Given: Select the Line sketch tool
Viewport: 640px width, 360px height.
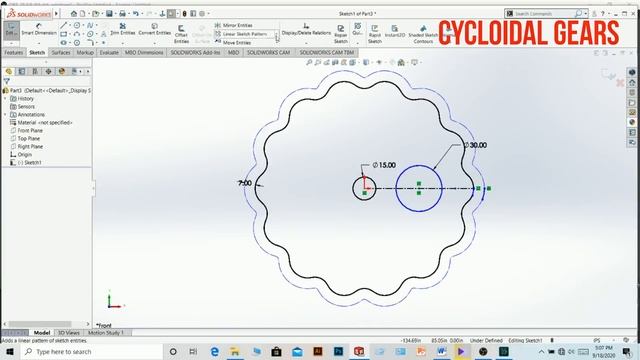Looking at the screenshot, I should [x=64, y=25].
